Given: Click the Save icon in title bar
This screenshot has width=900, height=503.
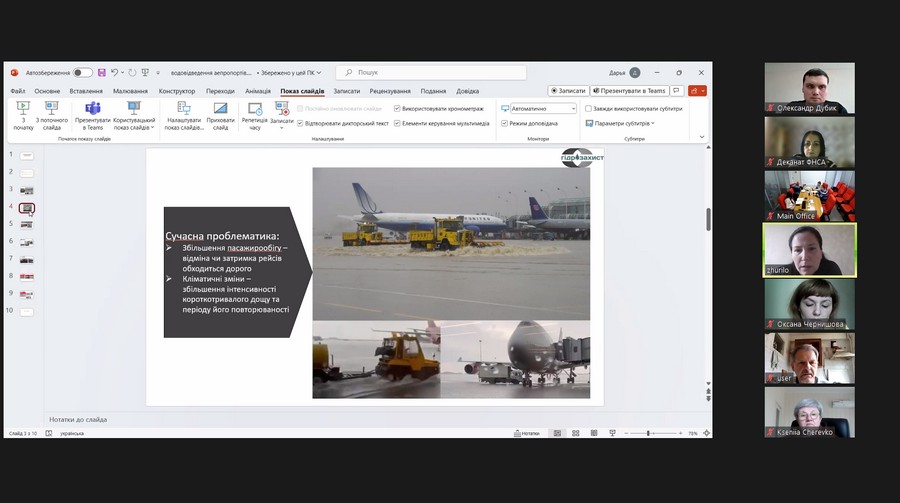Looking at the screenshot, I should click(x=102, y=73).
